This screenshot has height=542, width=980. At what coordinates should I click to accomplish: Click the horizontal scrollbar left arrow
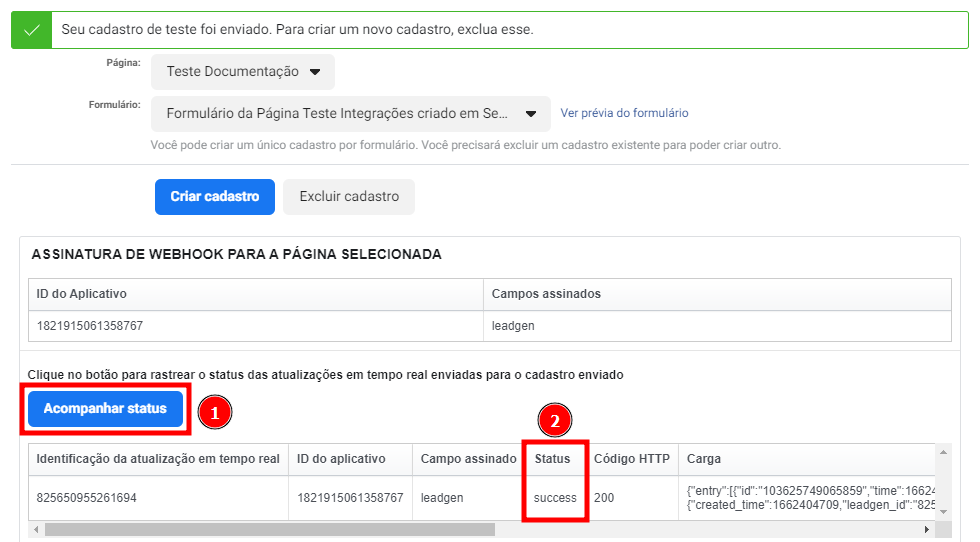[x=37, y=529]
